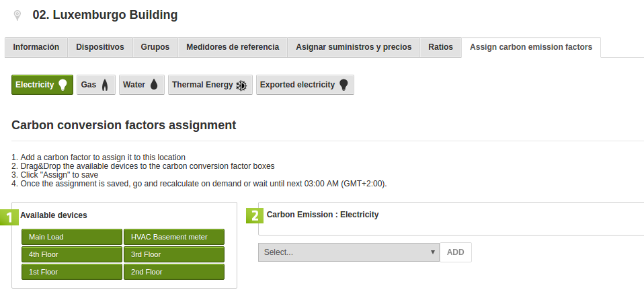
Task: Click the ADD button
Action: pos(456,252)
